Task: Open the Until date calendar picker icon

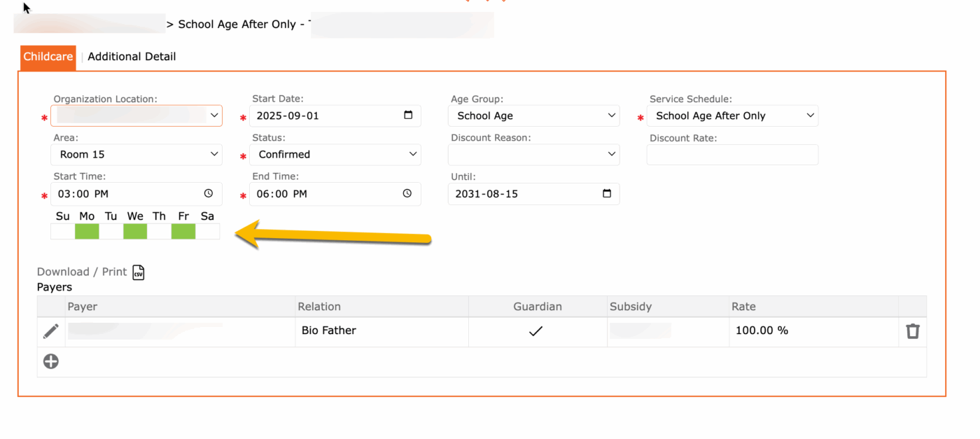Action: click(607, 194)
